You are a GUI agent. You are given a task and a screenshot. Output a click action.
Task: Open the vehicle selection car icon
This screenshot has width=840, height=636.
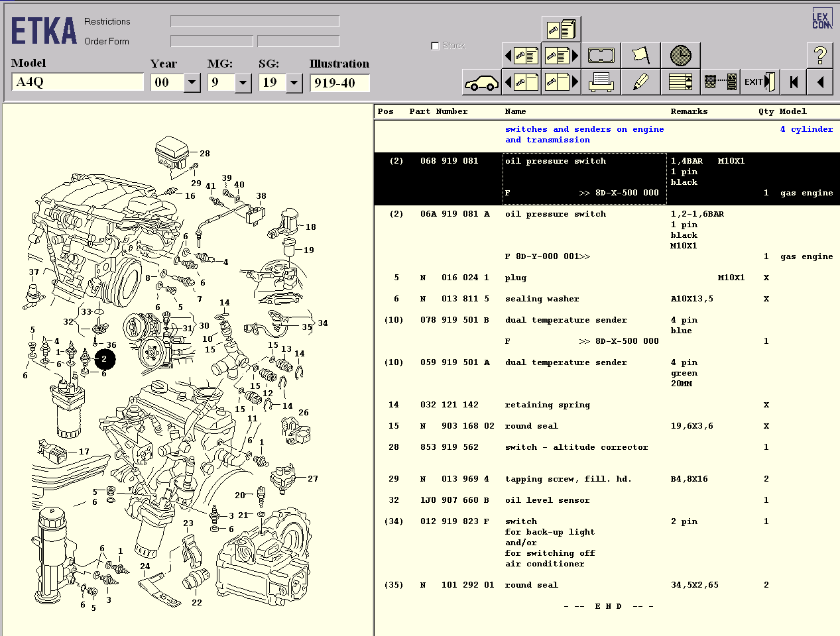point(481,82)
